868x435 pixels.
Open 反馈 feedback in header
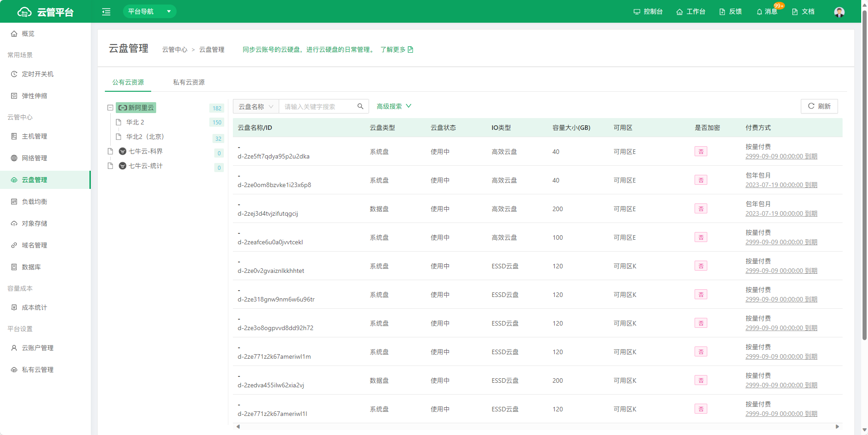(730, 12)
